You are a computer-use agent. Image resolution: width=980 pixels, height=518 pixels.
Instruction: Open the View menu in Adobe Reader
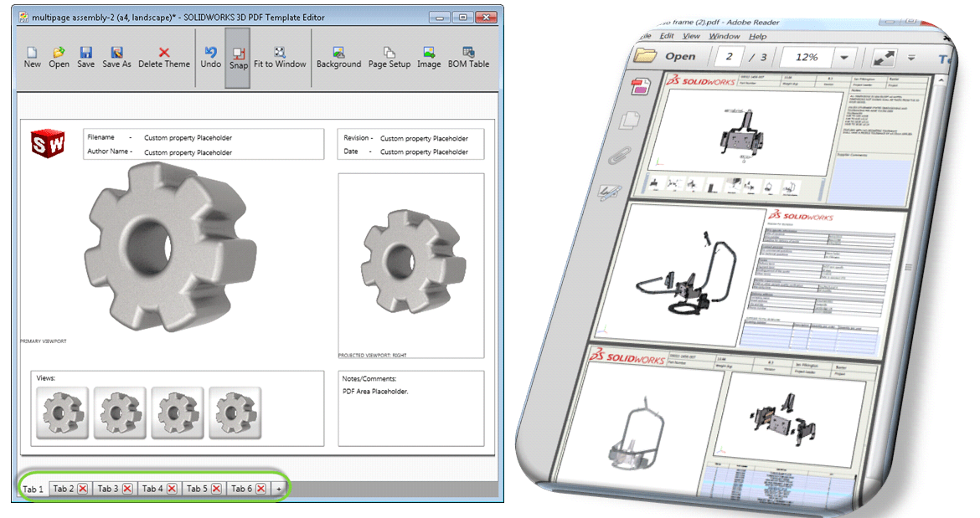(691, 36)
